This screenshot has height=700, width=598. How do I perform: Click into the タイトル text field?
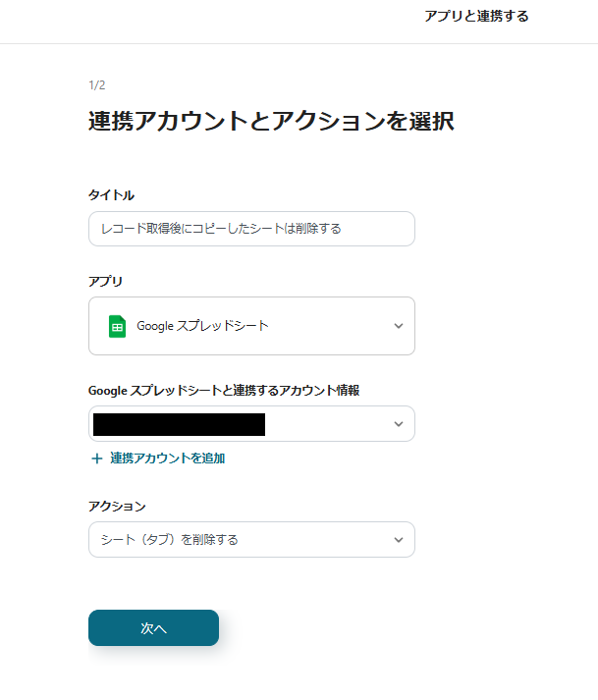(x=251, y=229)
